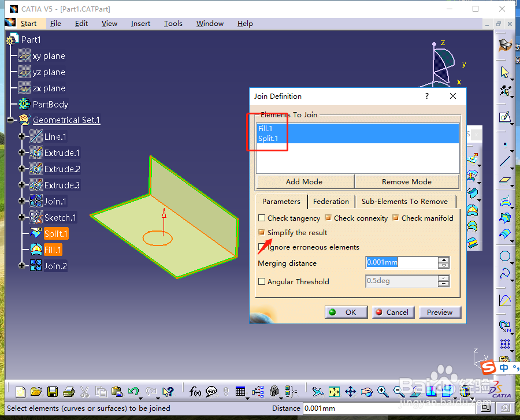The width and height of the screenshot is (520, 420).
Task: Select Fill.1 in Elements To Join list
Action: click(358, 129)
